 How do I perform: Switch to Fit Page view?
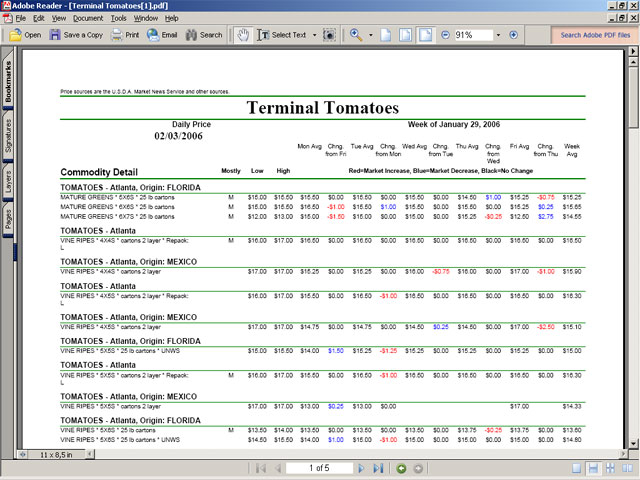[x=405, y=35]
